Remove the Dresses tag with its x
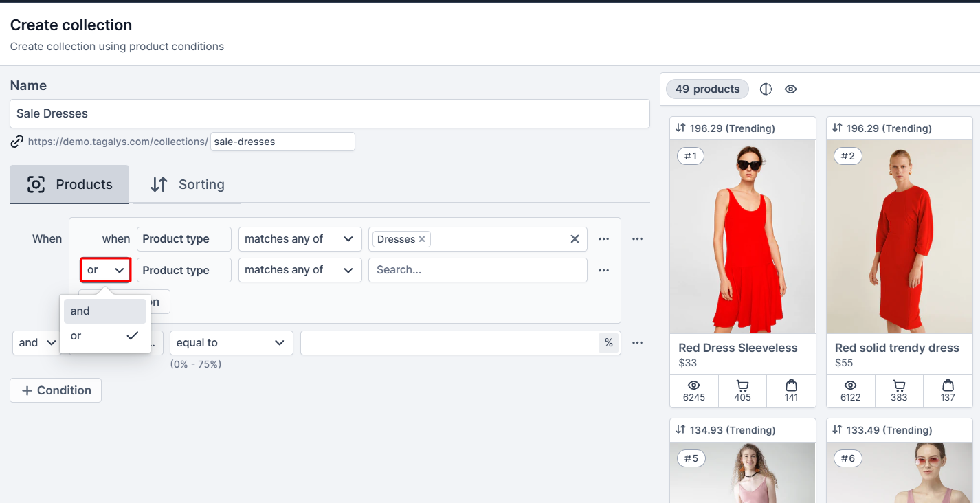 pyautogui.click(x=422, y=239)
